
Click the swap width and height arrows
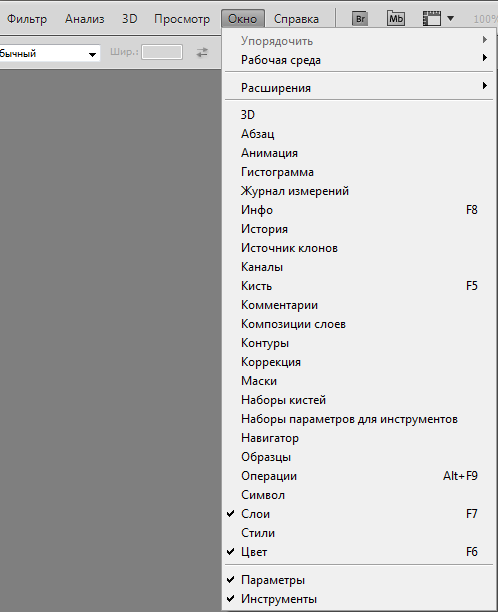pyautogui.click(x=202, y=52)
